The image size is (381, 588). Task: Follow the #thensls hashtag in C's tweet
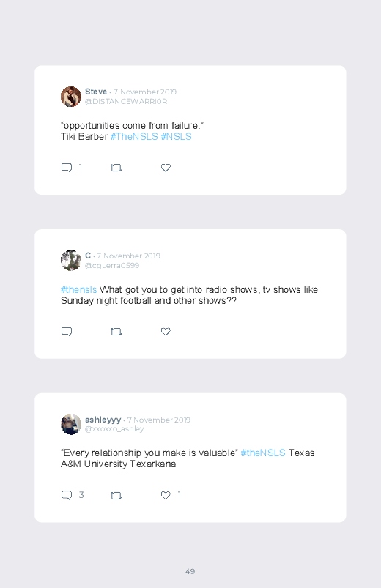pyautogui.click(x=79, y=289)
